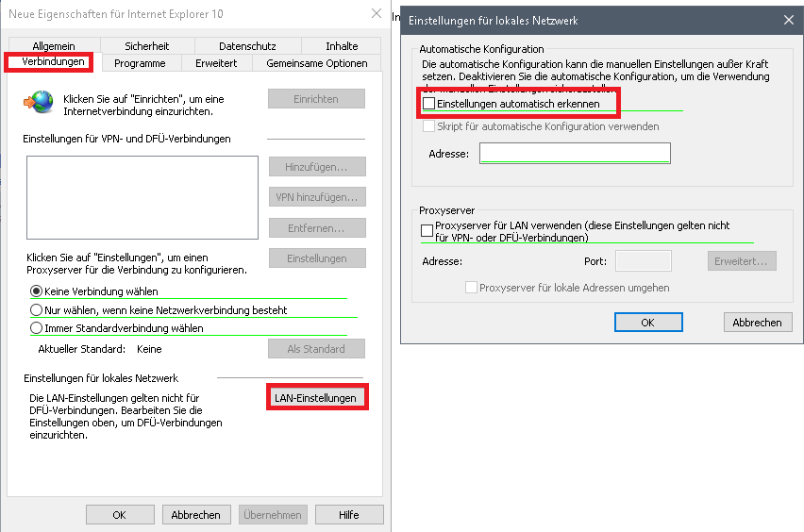Select Nur wählen, wenn keine Netzwerkverbindung besteht
804x532 pixels.
click(36, 309)
